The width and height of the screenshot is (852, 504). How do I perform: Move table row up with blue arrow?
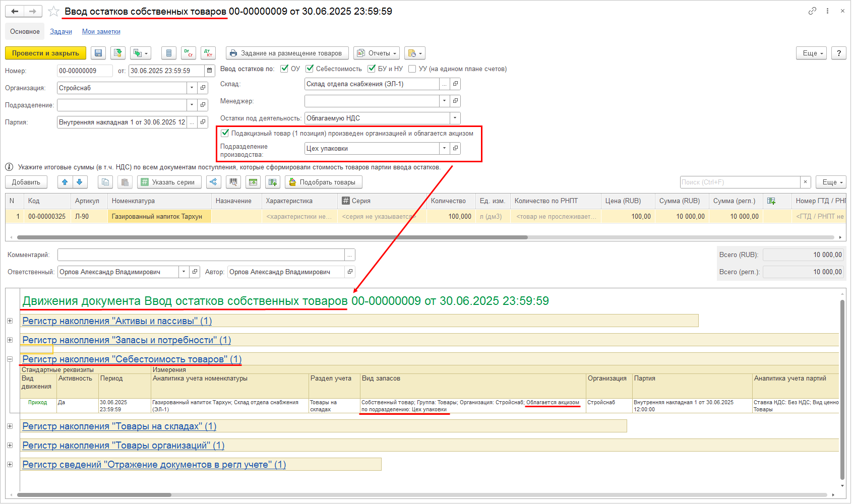click(x=65, y=182)
